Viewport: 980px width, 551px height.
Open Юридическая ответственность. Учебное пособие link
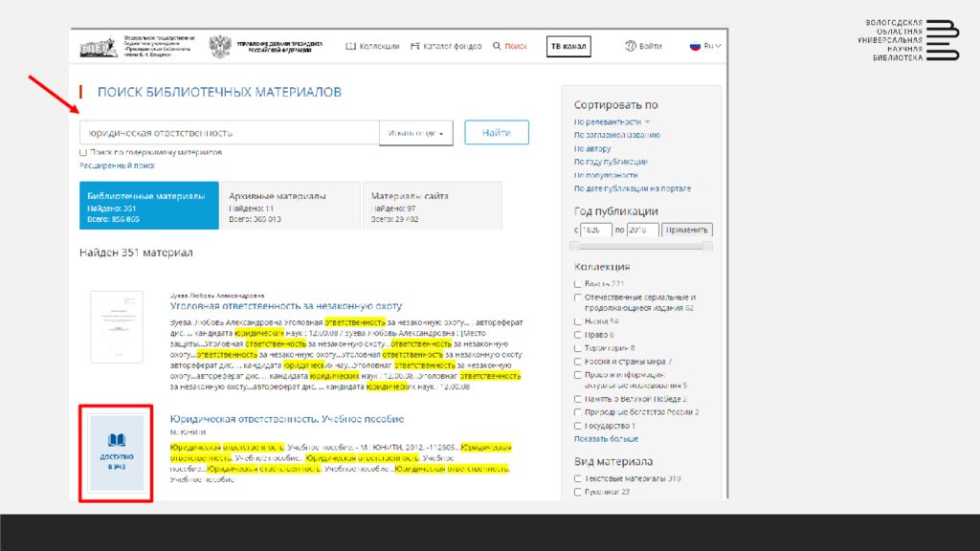tap(287, 419)
